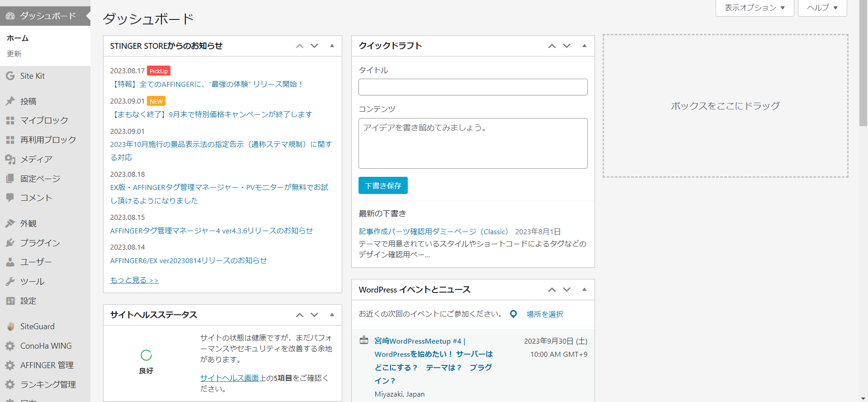Click the コメント speech bubble icon
Screen dimensions: 868x402
pyautogui.click(x=10, y=198)
